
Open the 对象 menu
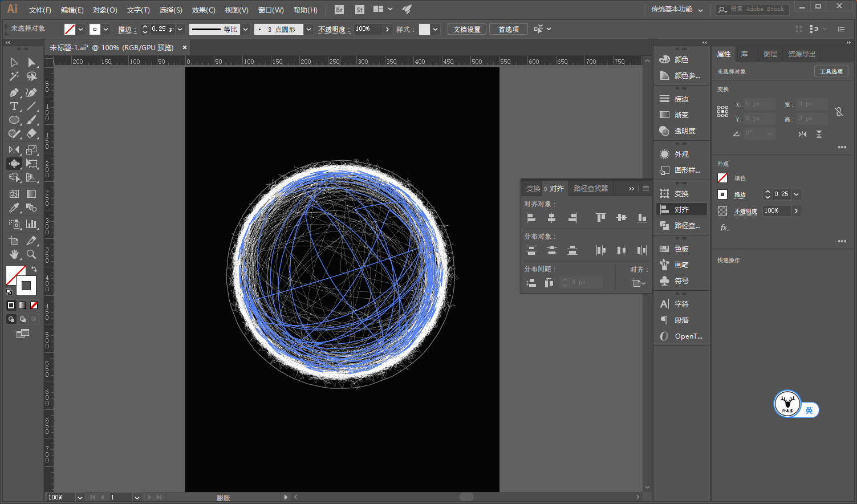[x=105, y=10]
